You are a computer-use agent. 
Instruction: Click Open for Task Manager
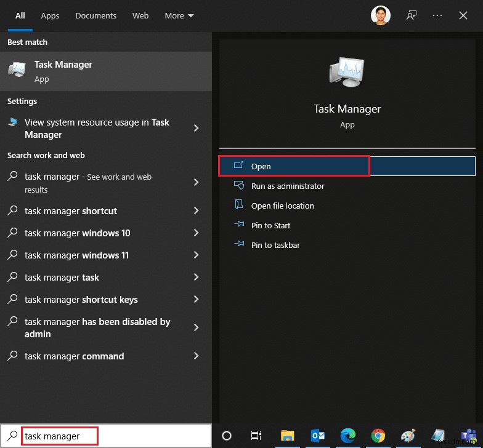261,166
